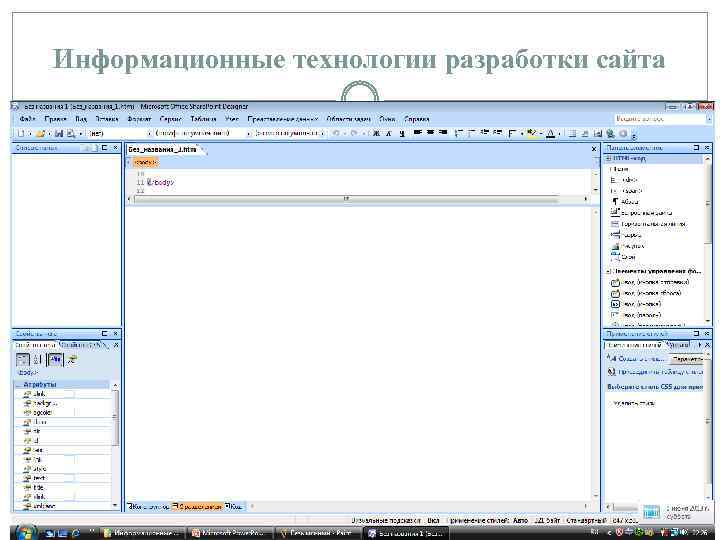The image size is (720, 540).
Task: Apply bold with the Ж icon
Action: 377,134
